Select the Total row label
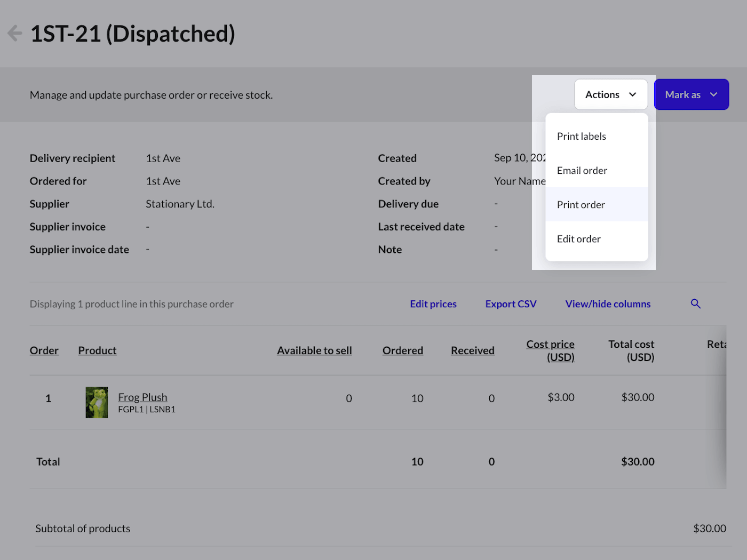 (x=48, y=461)
